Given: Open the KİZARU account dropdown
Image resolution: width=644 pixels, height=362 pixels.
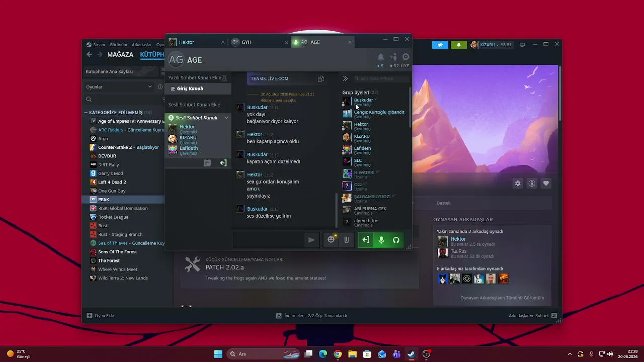Looking at the screenshot, I should coord(491,45).
